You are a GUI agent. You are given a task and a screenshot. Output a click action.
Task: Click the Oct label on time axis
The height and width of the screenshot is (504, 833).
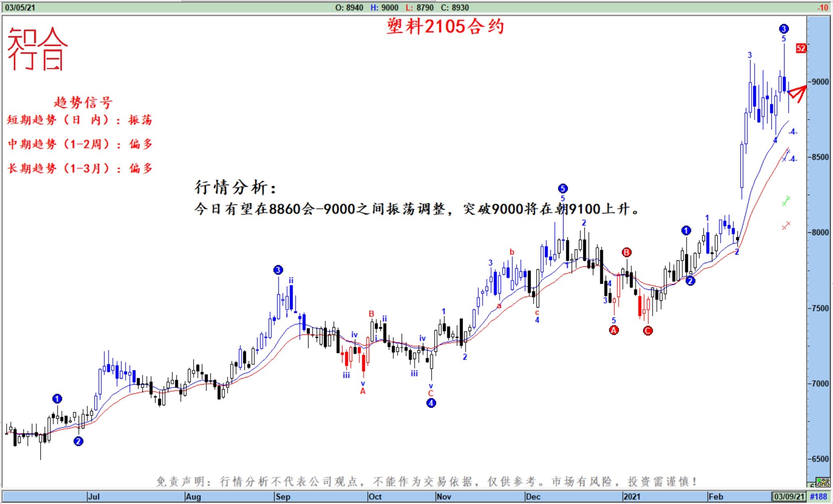(x=375, y=497)
